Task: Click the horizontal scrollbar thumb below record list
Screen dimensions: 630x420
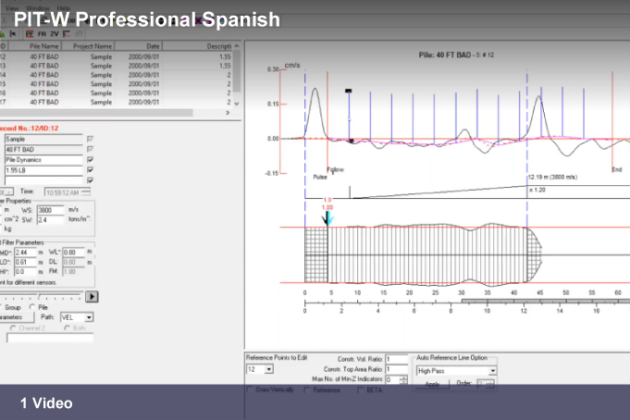Action: point(96,113)
